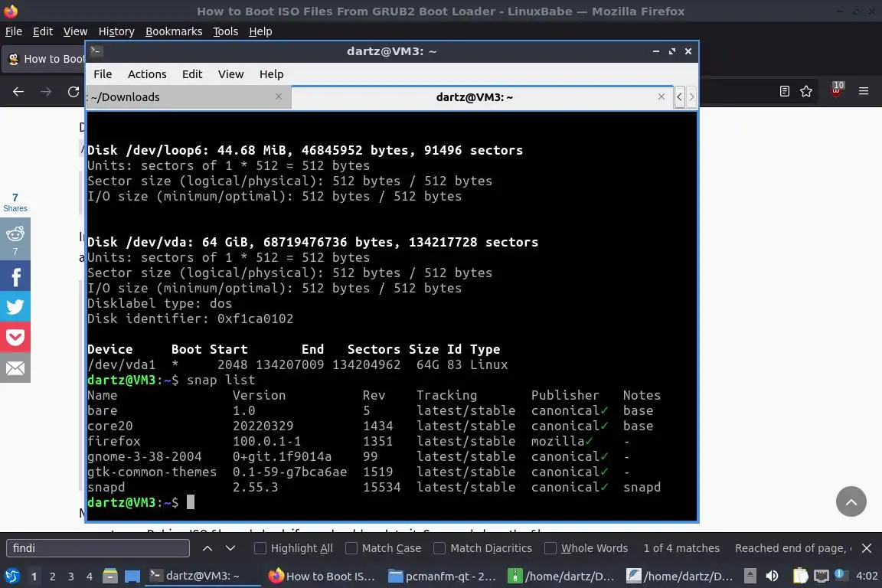Open the taskbar application launcher menu
Screen dimensions: 882x588
pyautogui.click(x=12, y=577)
